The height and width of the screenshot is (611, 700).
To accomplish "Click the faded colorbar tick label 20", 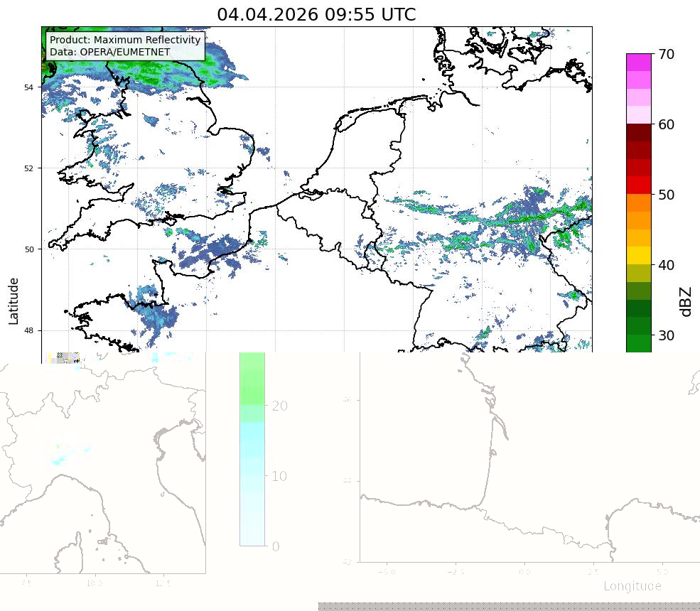I will click(279, 406).
